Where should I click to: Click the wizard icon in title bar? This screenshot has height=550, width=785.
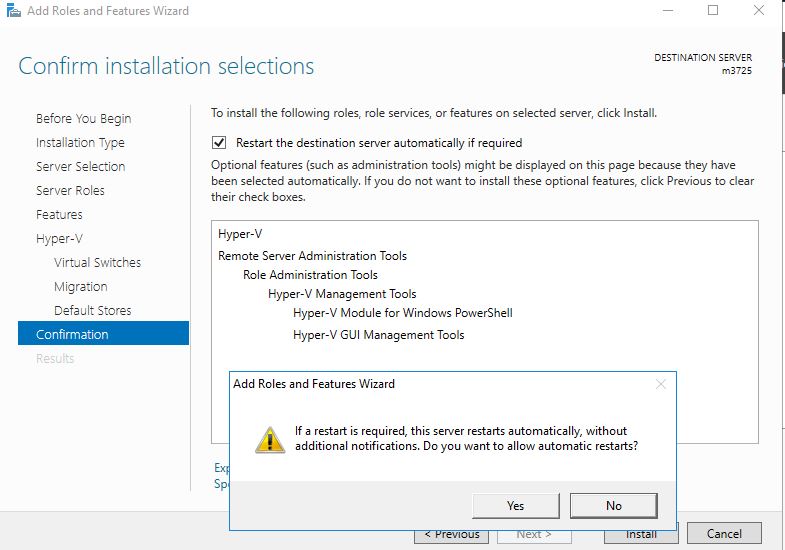click(14, 10)
